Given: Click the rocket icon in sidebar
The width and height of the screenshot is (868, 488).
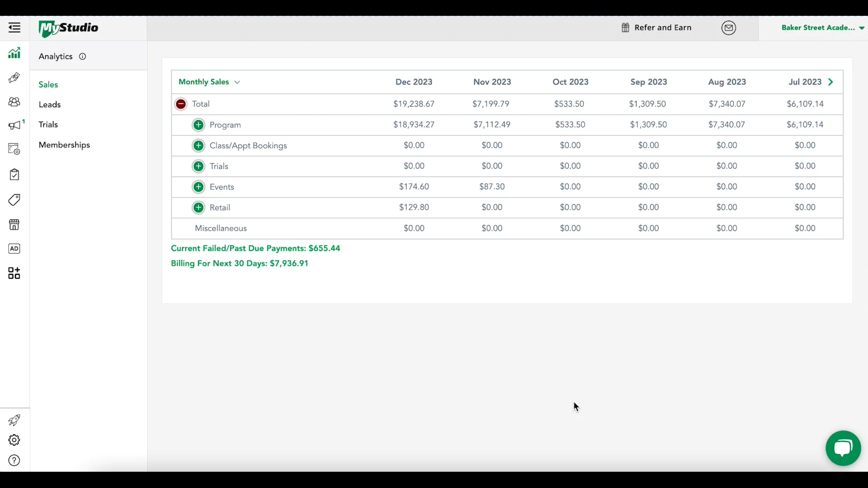Looking at the screenshot, I should (14, 420).
